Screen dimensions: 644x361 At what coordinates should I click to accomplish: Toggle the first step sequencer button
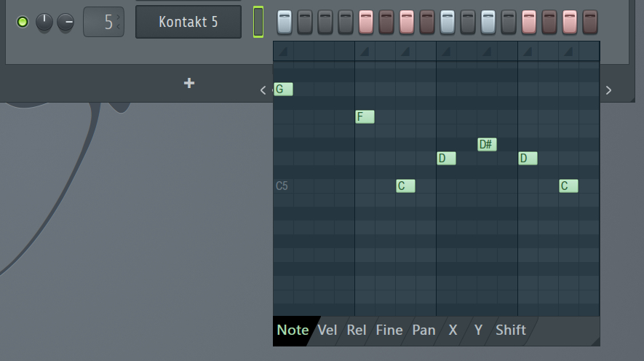285,22
